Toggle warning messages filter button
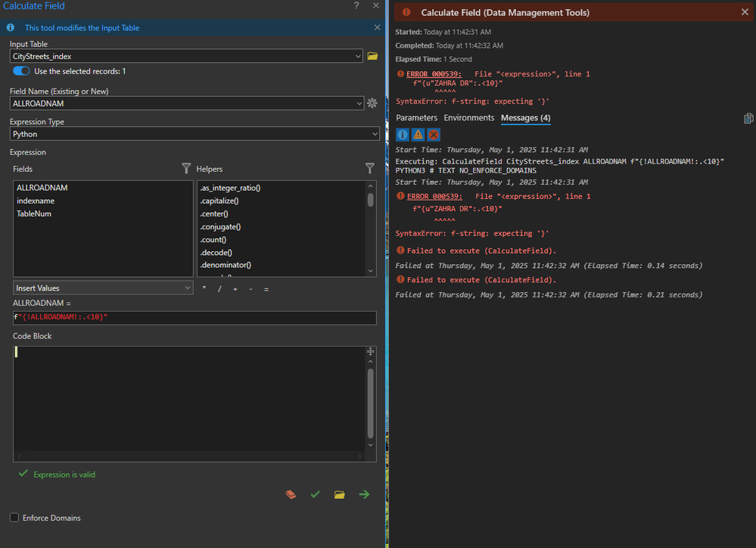The height and width of the screenshot is (548, 756). click(418, 134)
